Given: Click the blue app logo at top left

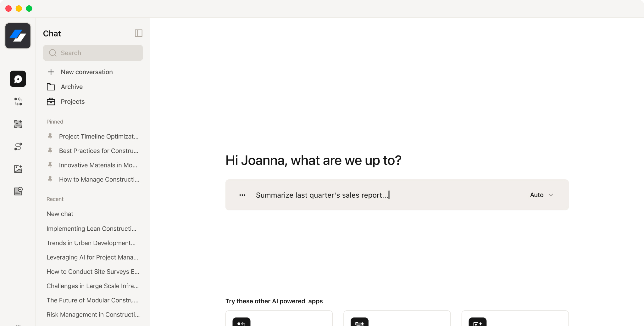Looking at the screenshot, I should [x=18, y=36].
